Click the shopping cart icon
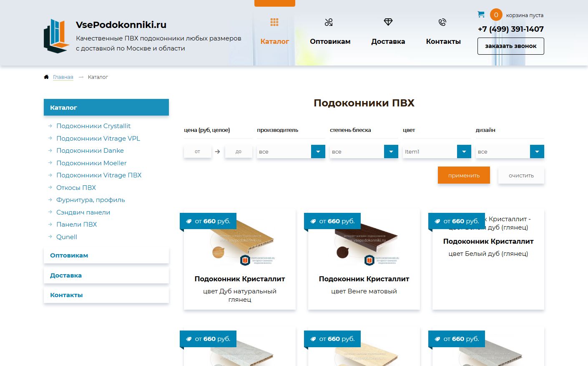This screenshot has width=588, height=366. point(481,15)
